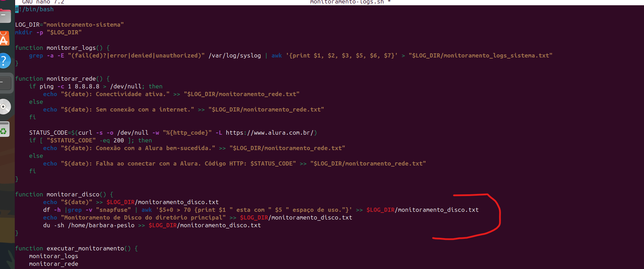
Task: Click the monitorar_logs call under executar_monitoramento
Action: tap(54, 256)
